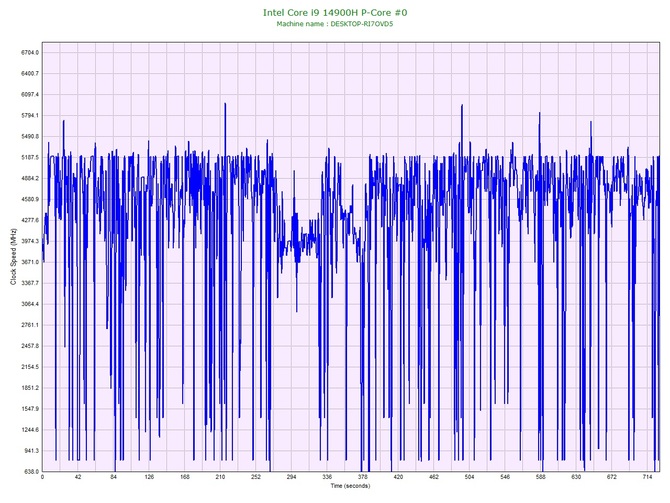This screenshot has width=670, height=503.
Task: Click the y-axis value 2457.8
Action: pyautogui.click(x=30, y=346)
